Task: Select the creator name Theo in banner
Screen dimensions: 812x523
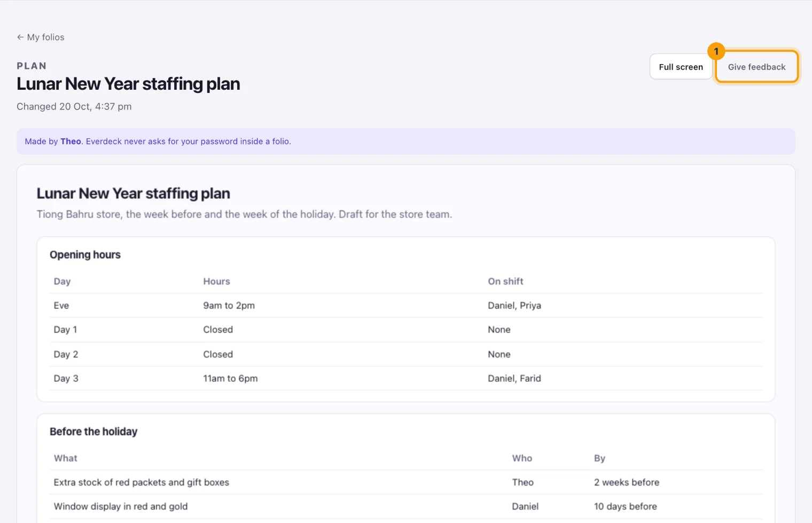Action: [71, 141]
